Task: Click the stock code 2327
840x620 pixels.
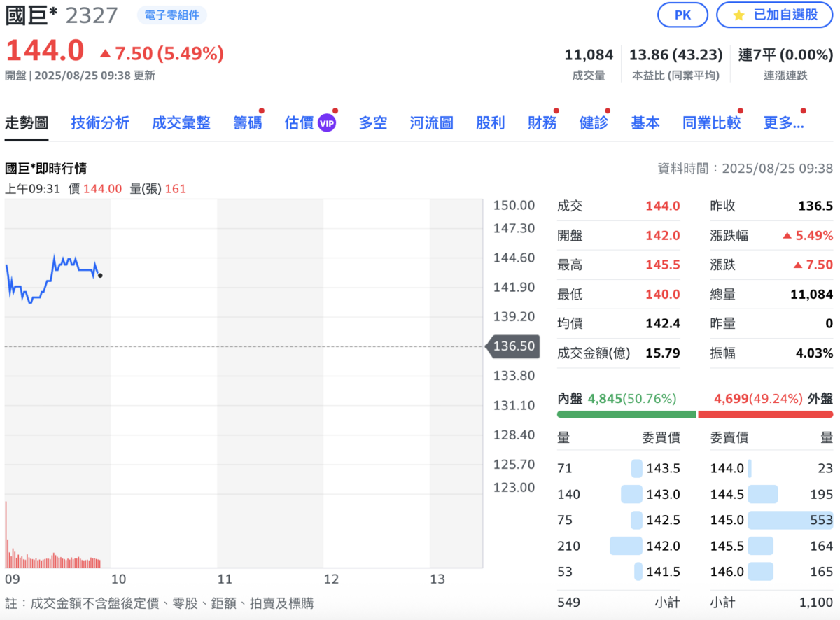Action: pos(92,15)
